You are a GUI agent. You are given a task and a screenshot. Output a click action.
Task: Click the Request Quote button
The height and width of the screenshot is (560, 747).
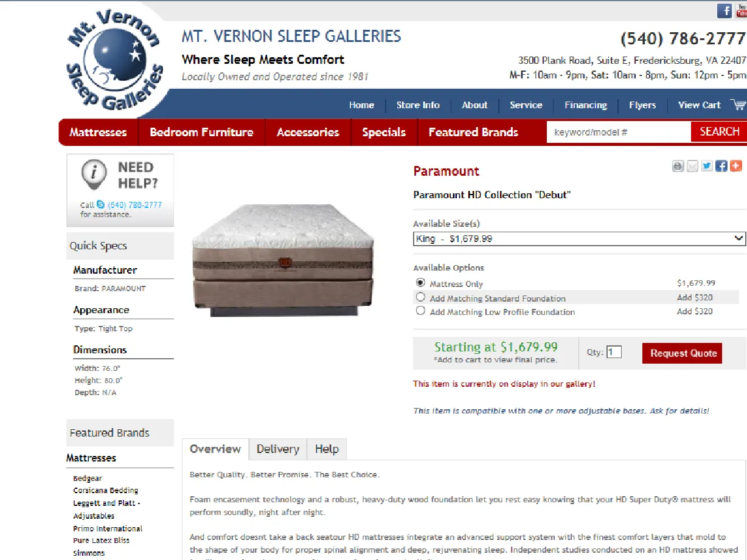click(683, 353)
